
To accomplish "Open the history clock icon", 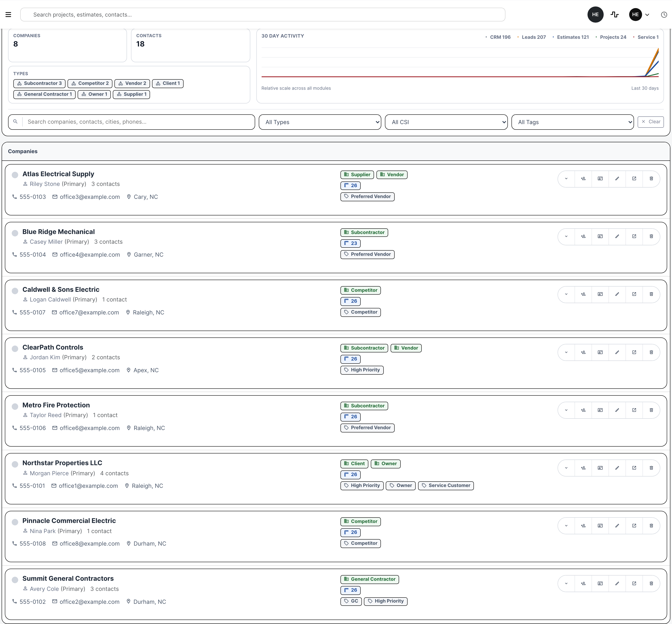I will [664, 15].
